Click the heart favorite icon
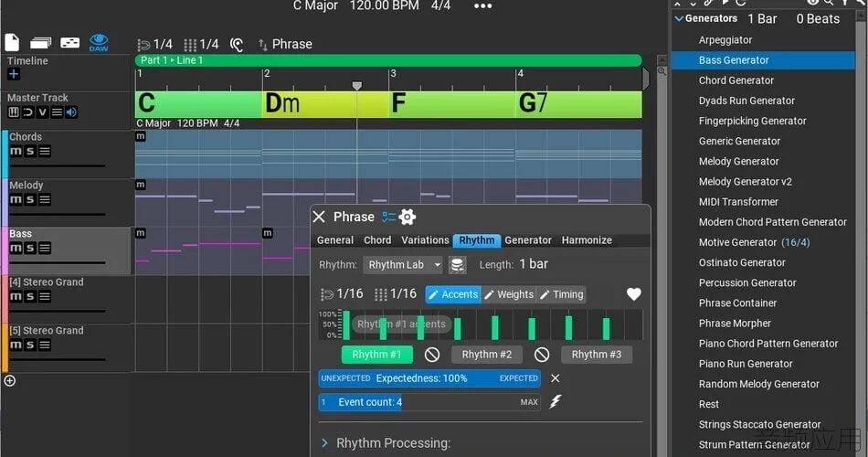This screenshot has width=868, height=457. click(x=634, y=294)
